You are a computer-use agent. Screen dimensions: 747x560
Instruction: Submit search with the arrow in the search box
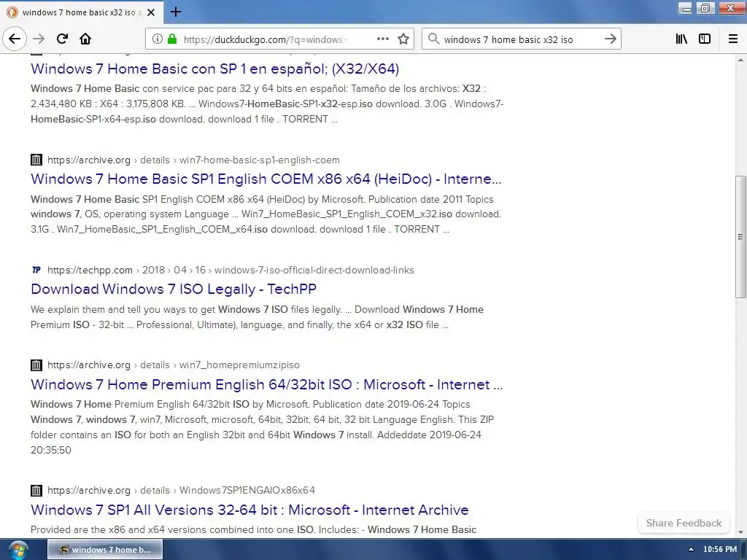611,39
